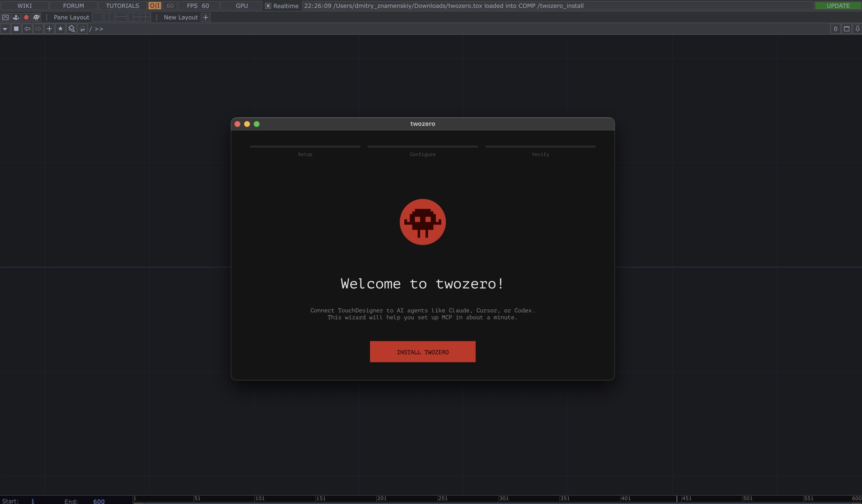Toggle the Realtime checkbox

pos(268,6)
